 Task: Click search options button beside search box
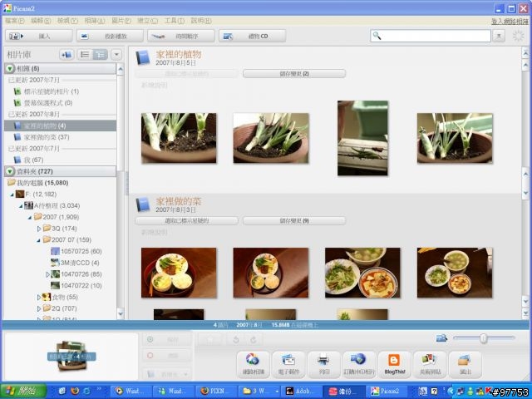click(499, 36)
